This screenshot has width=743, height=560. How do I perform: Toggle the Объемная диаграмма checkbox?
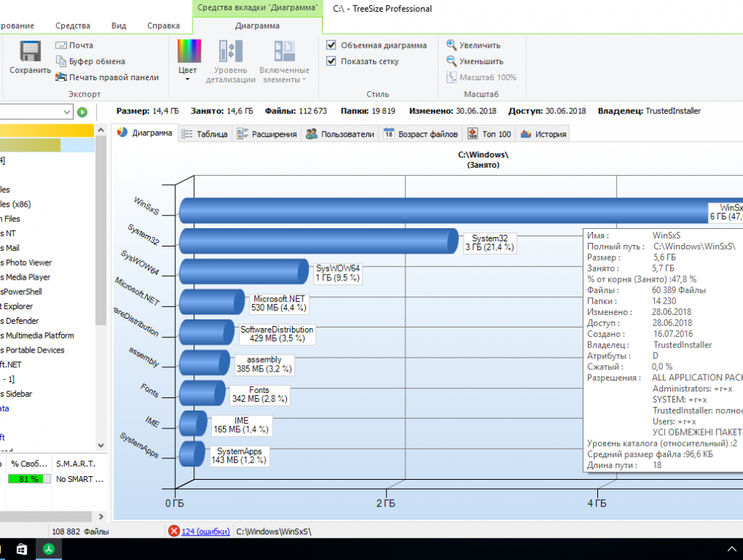pos(331,45)
